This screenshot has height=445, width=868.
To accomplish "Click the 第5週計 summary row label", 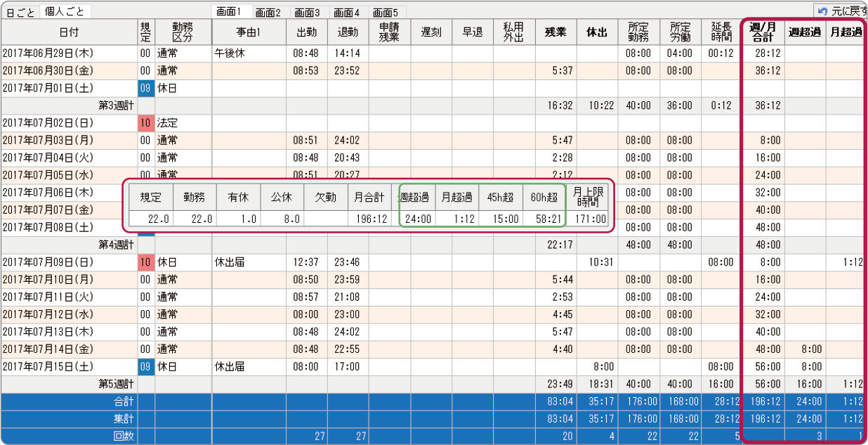I will pos(117,384).
